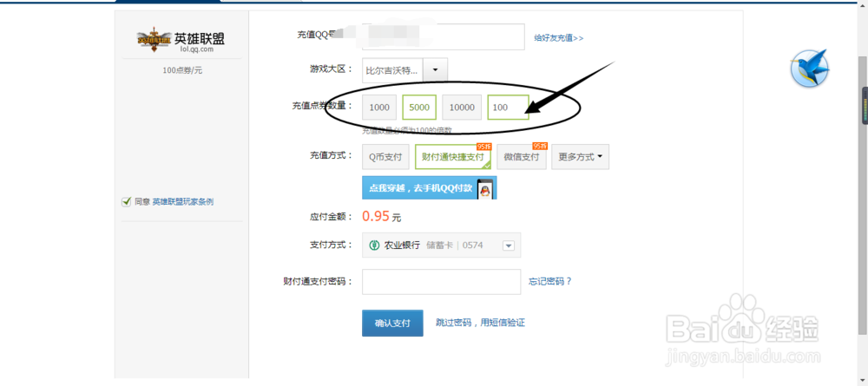Choose Q币支付 payment method
The image size is (868, 386).
tap(385, 157)
